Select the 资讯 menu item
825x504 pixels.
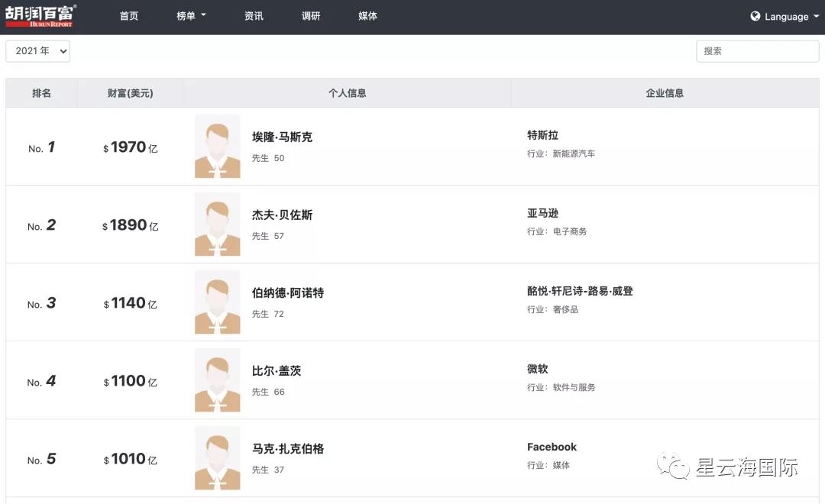(254, 16)
